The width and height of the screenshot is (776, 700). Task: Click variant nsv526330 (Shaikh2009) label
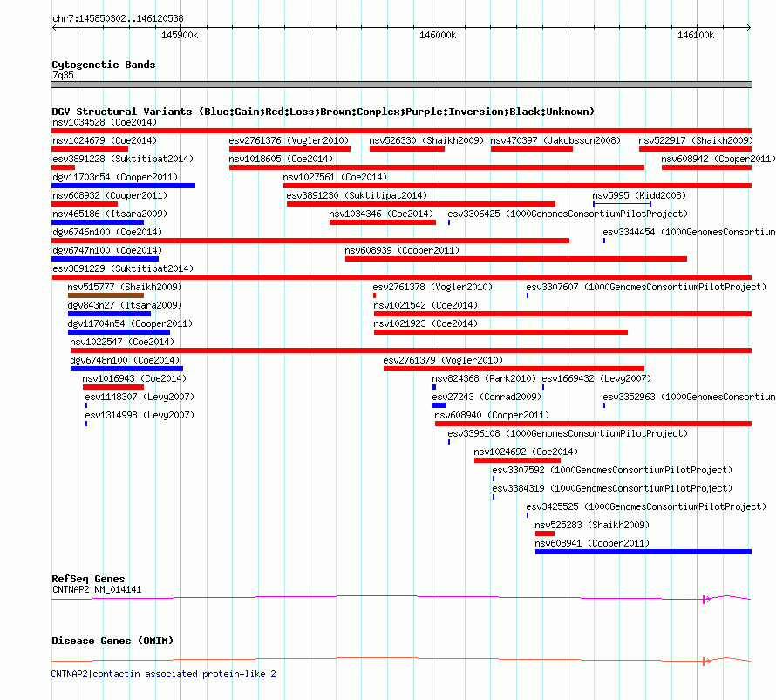[426, 140]
